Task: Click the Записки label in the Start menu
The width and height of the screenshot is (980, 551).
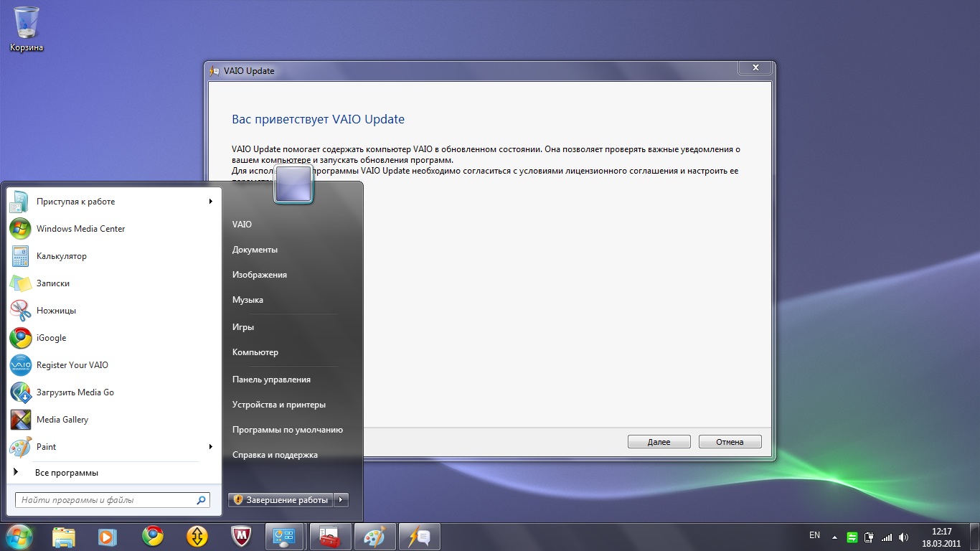Action: 53,283
